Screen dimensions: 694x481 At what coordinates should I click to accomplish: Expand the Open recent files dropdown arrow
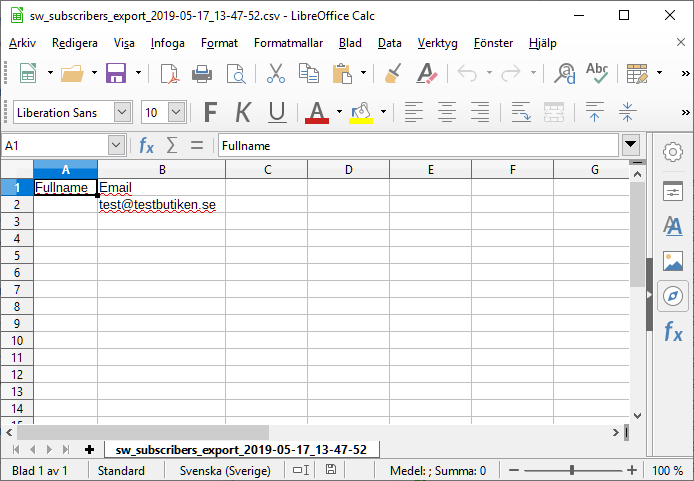pos(94,73)
